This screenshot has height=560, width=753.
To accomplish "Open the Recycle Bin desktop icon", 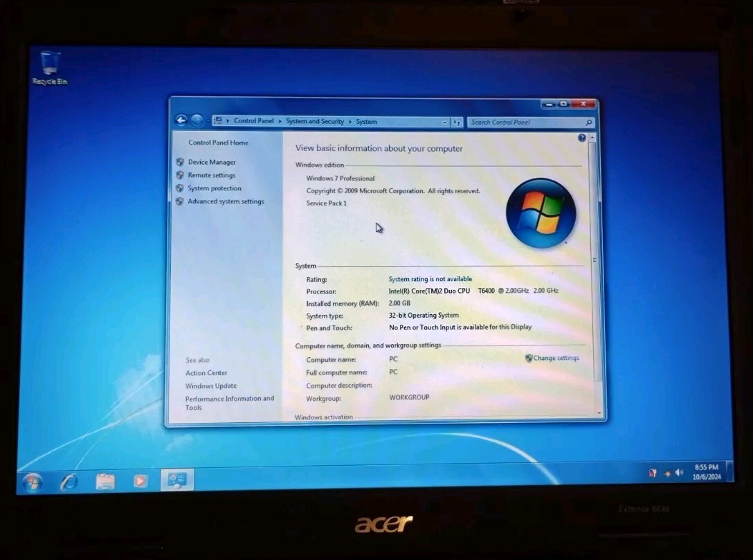I will click(50, 68).
